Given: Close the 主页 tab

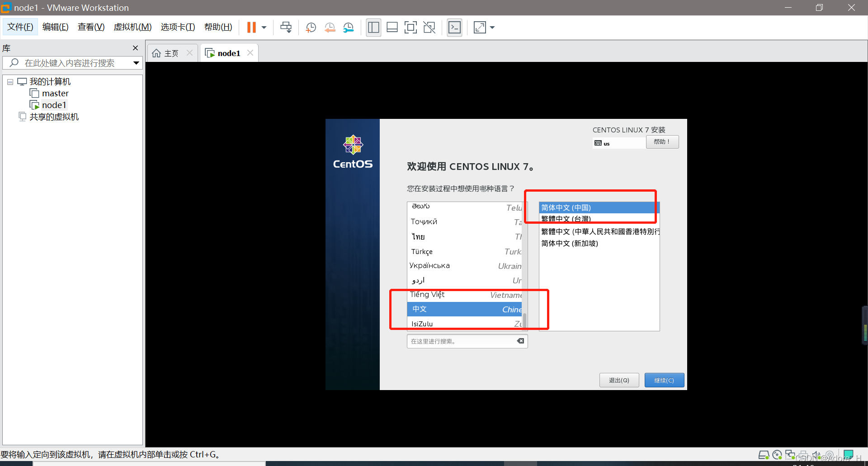Looking at the screenshot, I should 189,53.
